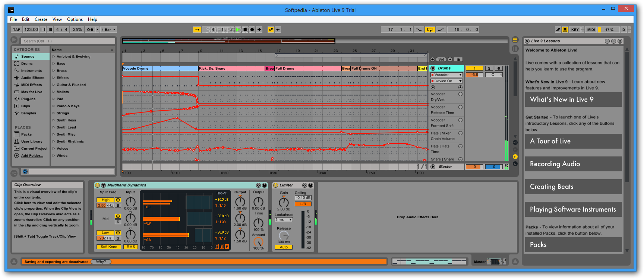This screenshot has width=644, height=279.
Task: Collapse Multiband Dynamics fold triangle
Action: pos(104,185)
